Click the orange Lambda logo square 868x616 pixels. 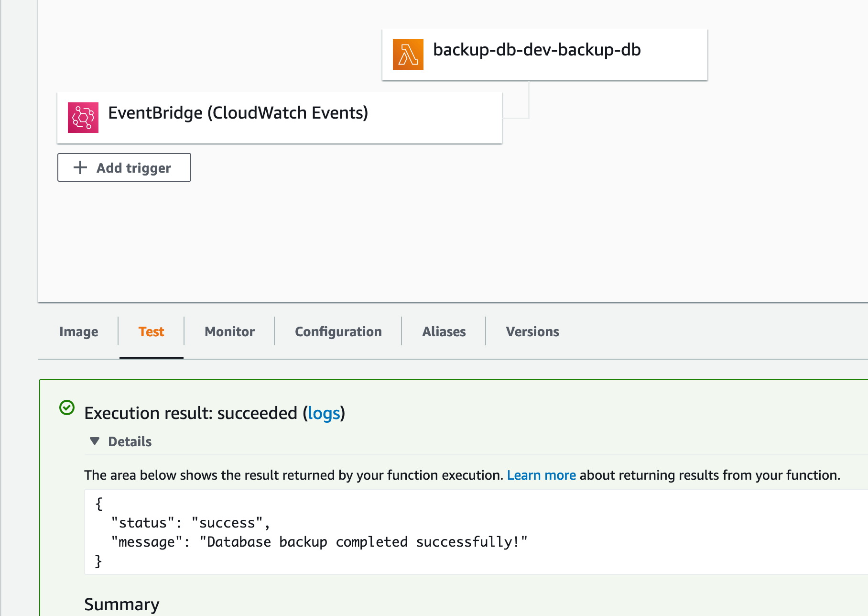coord(408,54)
